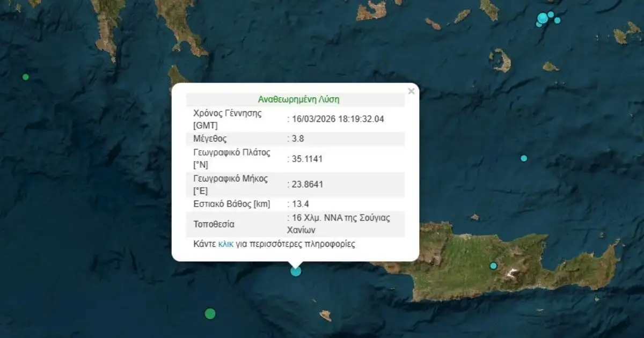Click the small green earthquake marker near the left edge
This screenshot has height=338, width=644.
click(x=25, y=77)
